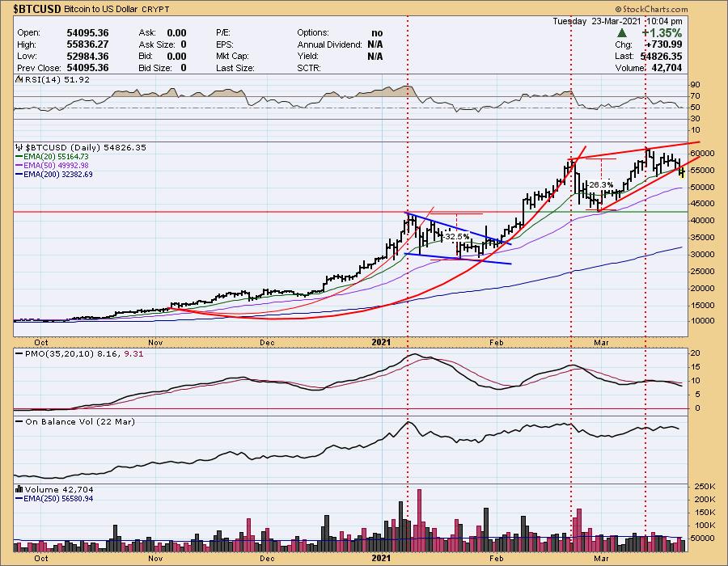
Task: Click the +1.35% percent change value
Action: [x=662, y=33]
